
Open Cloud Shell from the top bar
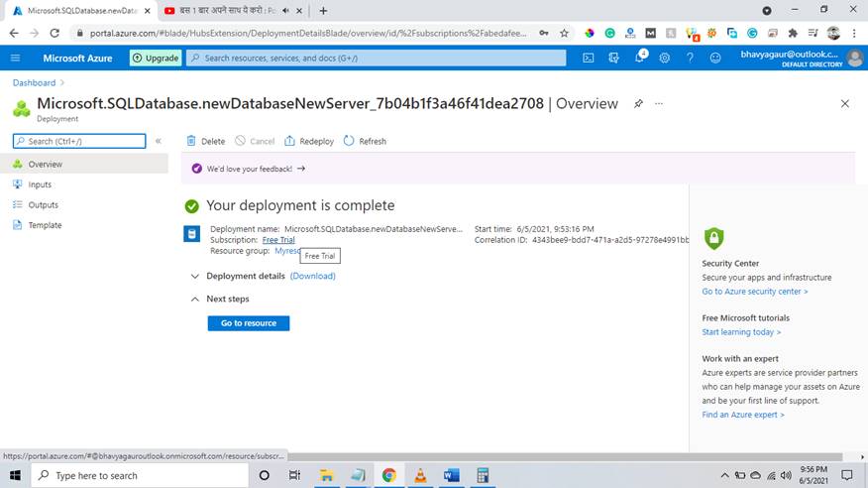coord(588,58)
